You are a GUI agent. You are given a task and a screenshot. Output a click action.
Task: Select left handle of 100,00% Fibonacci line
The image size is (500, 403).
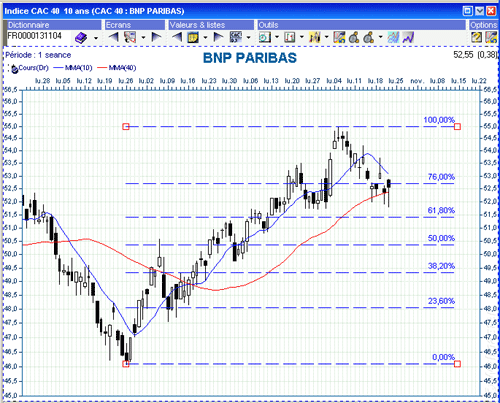tap(126, 127)
